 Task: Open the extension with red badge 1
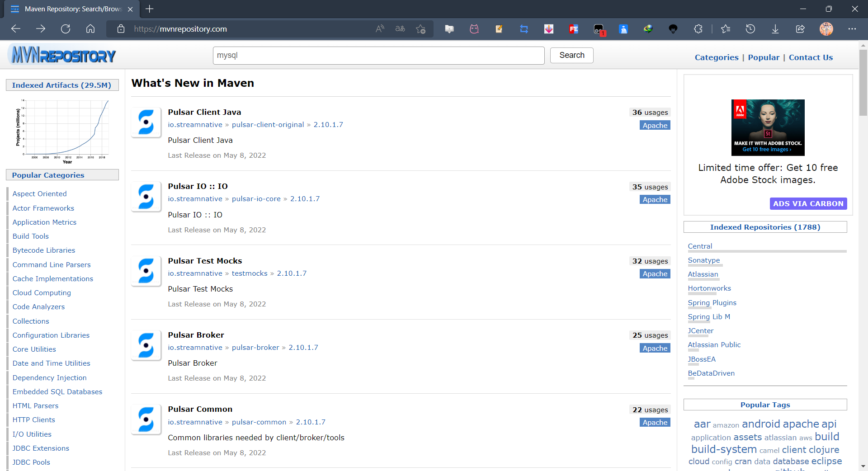[599, 30]
